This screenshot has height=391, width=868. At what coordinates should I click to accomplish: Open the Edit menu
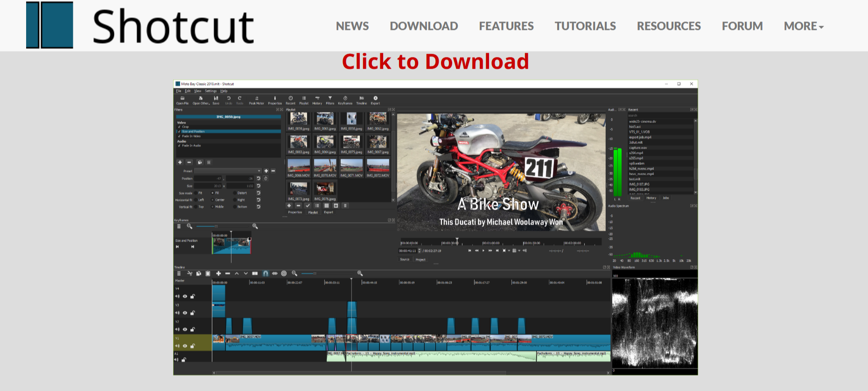click(x=188, y=91)
